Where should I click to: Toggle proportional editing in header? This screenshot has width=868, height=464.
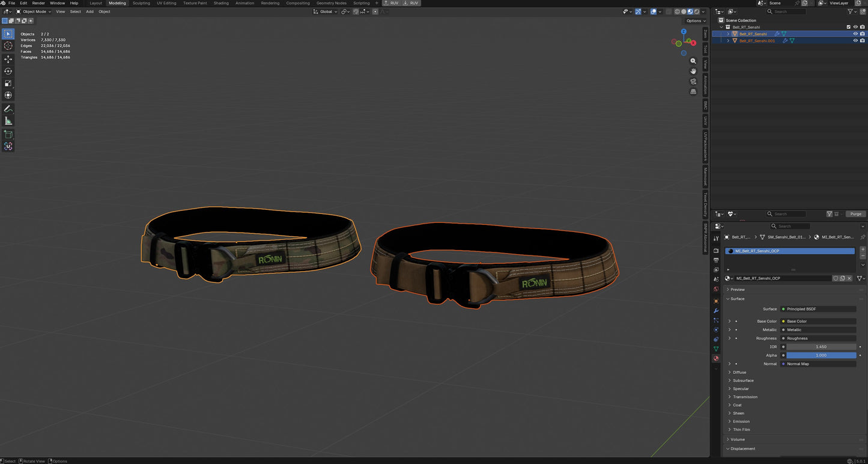pyautogui.click(x=375, y=11)
